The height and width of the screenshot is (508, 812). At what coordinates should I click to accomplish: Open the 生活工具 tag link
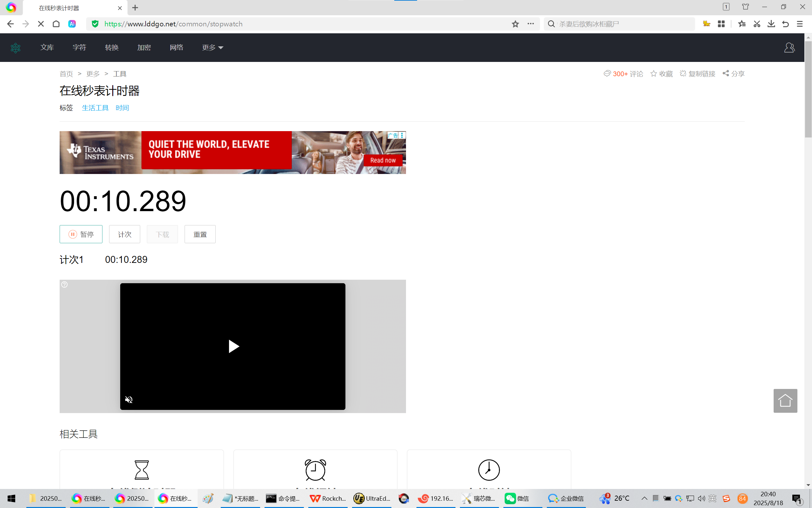tap(95, 108)
